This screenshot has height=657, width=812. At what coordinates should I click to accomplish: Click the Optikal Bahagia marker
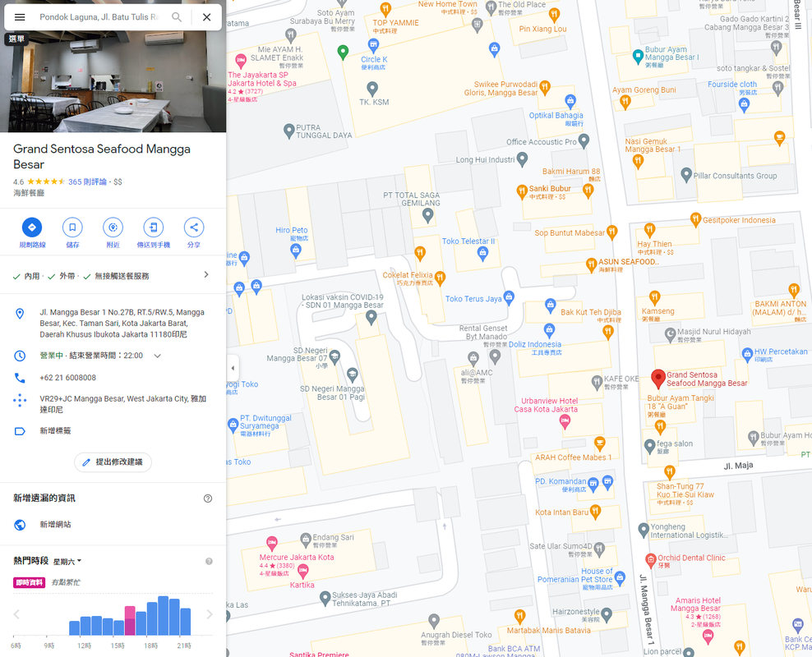[570, 100]
